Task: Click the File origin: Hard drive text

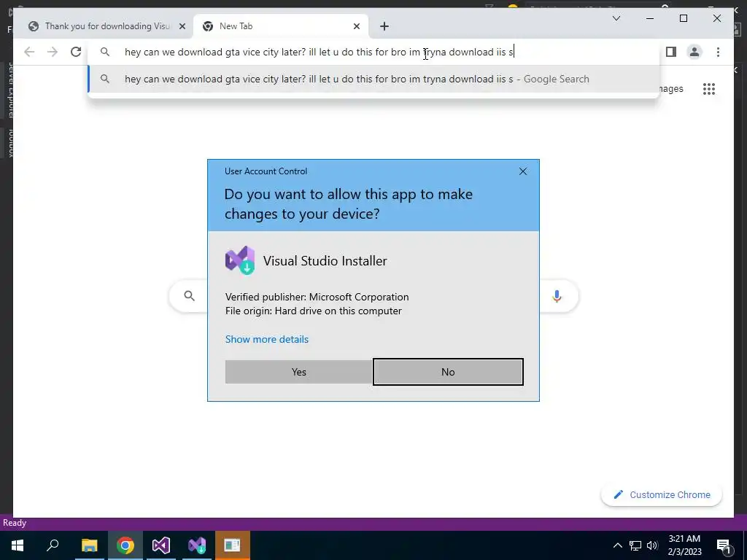Action: click(x=314, y=311)
